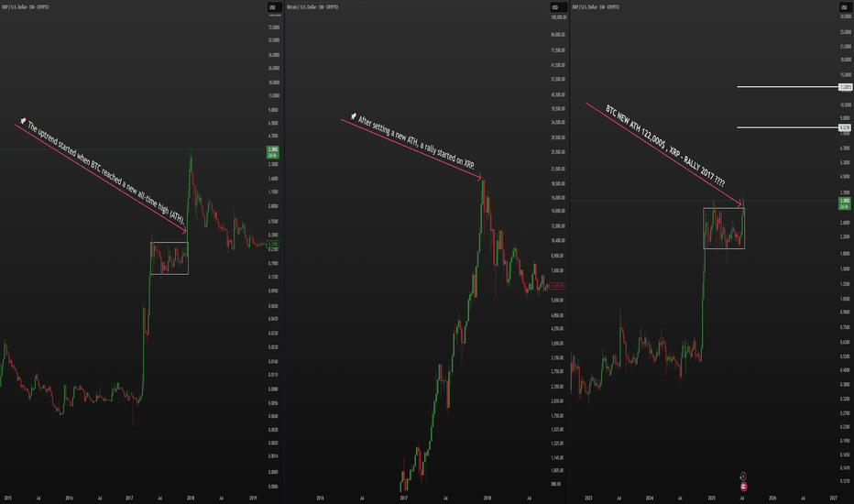Click the lower white horizontal line's price tag
Image resolution: width=854 pixels, height=504 pixels.
(845, 127)
